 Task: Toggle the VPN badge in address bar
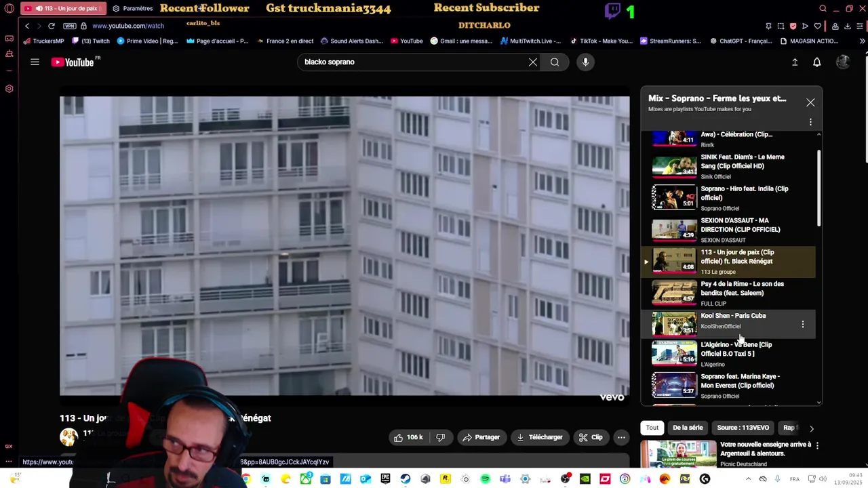click(70, 26)
